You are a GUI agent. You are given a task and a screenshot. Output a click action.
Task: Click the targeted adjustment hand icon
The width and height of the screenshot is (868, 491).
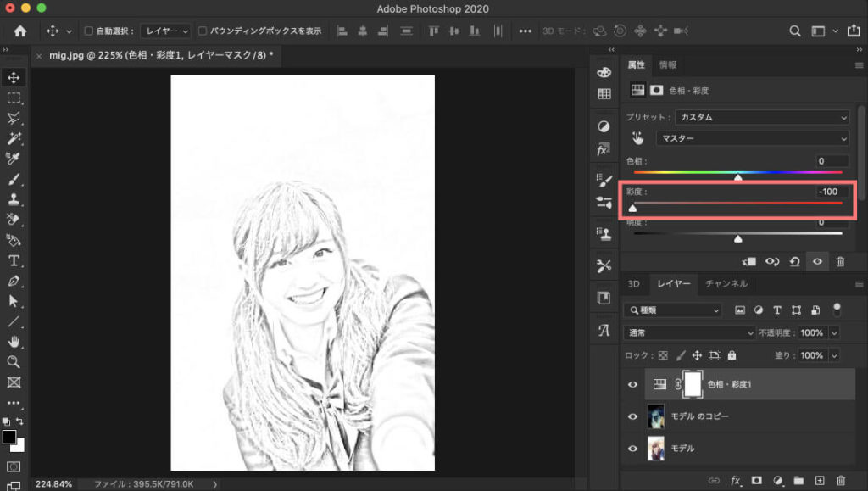[x=637, y=138]
